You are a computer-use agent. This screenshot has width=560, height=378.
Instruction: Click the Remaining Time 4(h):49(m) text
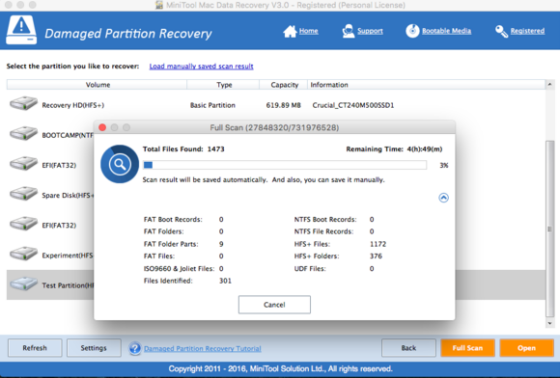pyautogui.click(x=394, y=149)
